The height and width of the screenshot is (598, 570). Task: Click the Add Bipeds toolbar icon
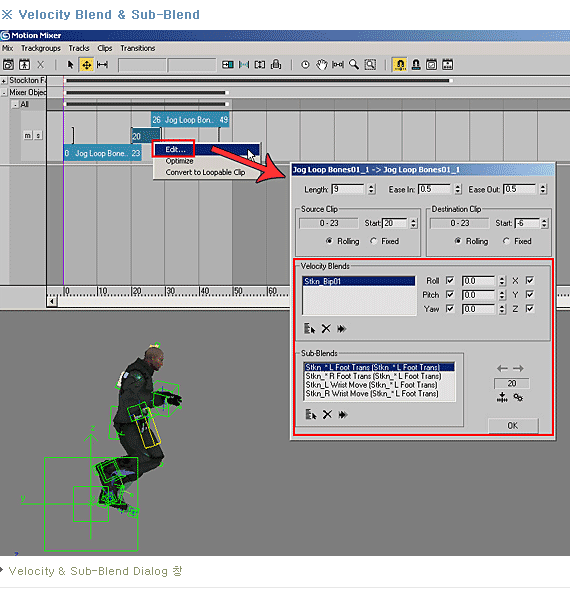pos(8,64)
